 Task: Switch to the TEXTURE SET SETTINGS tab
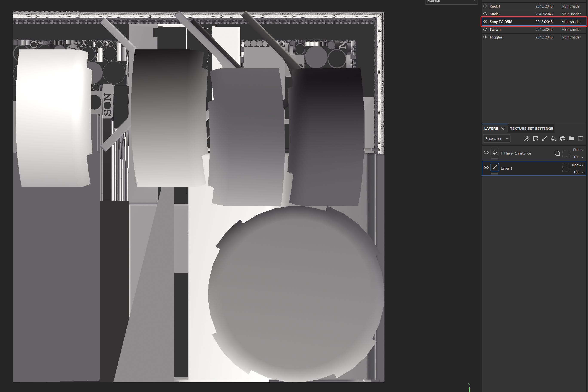531,128
